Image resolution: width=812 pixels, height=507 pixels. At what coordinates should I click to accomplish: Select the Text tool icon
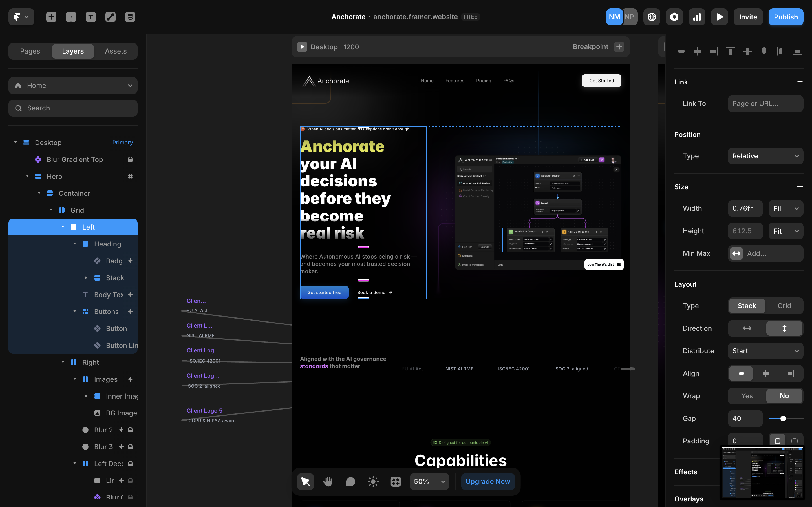(x=91, y=17)
